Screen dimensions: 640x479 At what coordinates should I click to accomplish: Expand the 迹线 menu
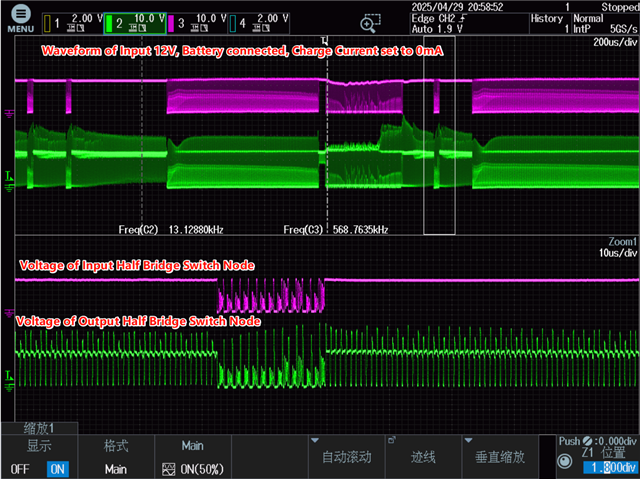click(424, 456)
